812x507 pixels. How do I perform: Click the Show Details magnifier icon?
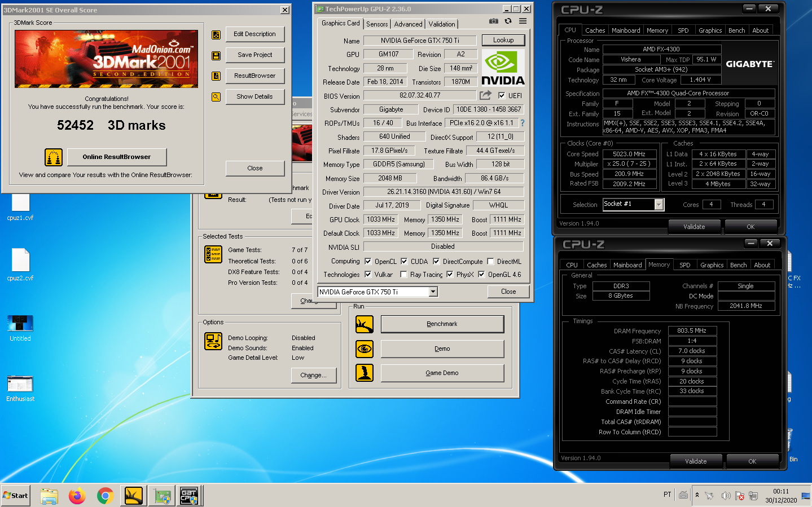point(216,97)
